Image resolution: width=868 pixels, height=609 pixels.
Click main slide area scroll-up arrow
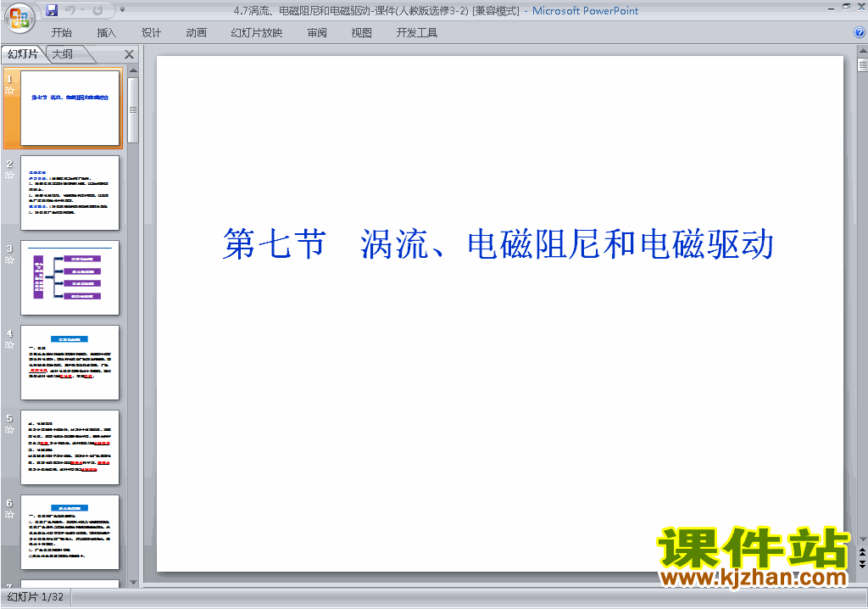coord(862,51)
